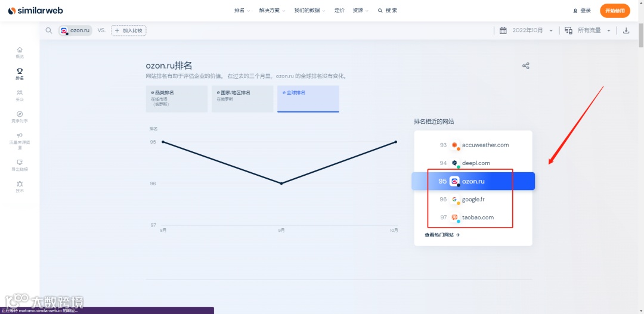Click the share icon beside the ranking title
644x314 pixels.
coord(525,66)
